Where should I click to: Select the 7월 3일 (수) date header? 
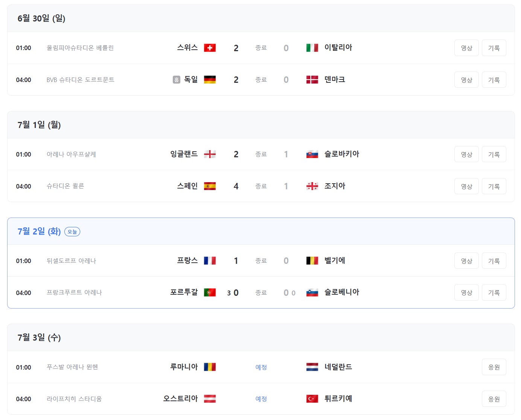pyautogui.click(x=39, y=338)
